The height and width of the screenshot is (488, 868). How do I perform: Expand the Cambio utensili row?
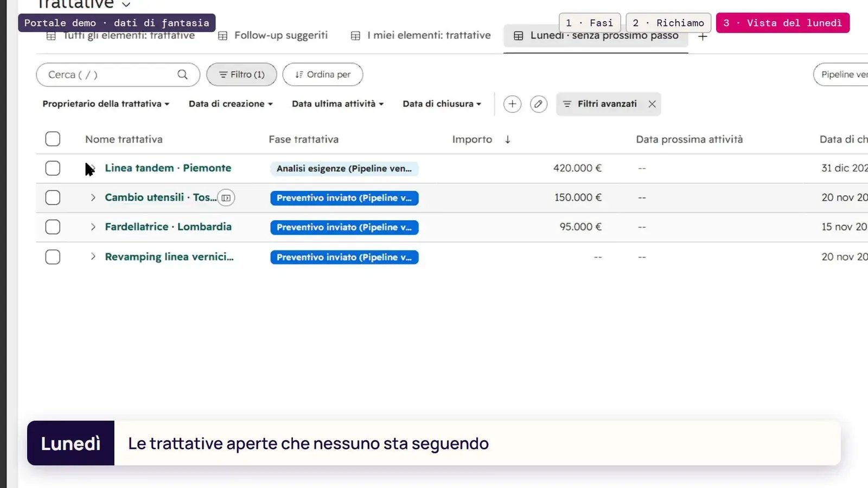(93, 197)
